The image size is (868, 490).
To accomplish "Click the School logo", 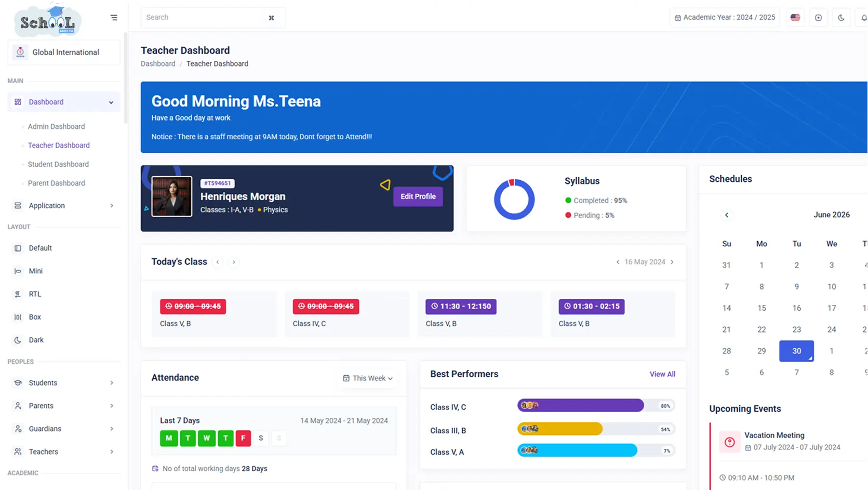I will pos(47,21).
